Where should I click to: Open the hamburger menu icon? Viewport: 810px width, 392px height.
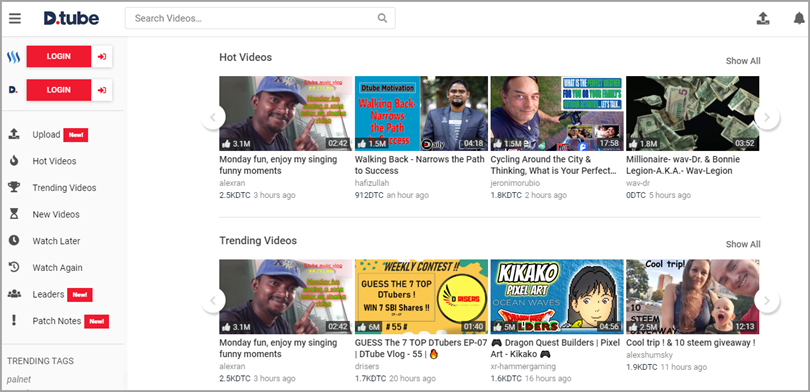[15, 19]
